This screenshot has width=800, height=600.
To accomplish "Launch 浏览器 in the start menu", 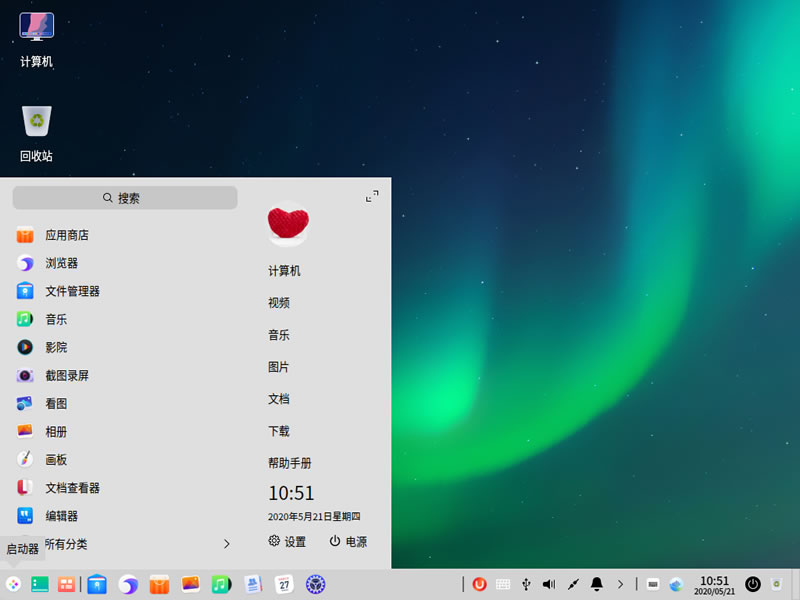I will (x=60, y=263).
